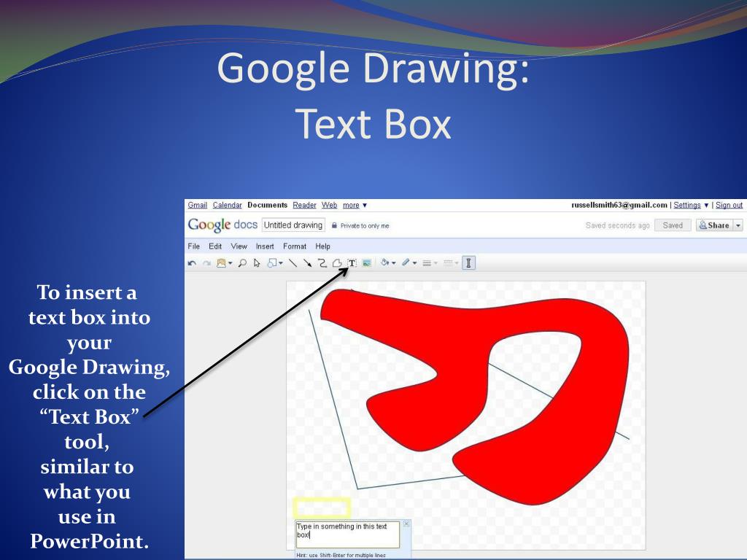Click the Line dash style icon
Image resolution: width=747 pixels, height=560 pixels.
click(448, 262)
